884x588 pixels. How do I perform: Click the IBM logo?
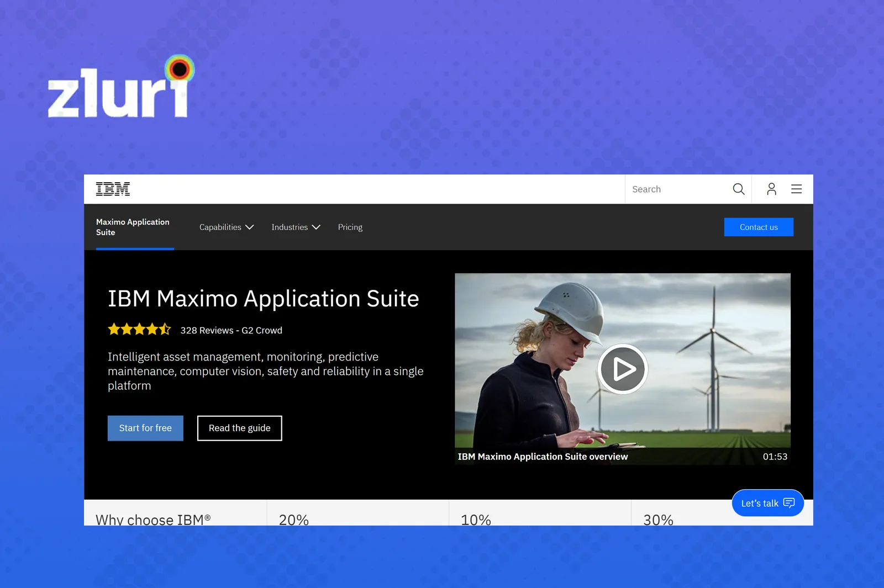(x=113, y=189)
